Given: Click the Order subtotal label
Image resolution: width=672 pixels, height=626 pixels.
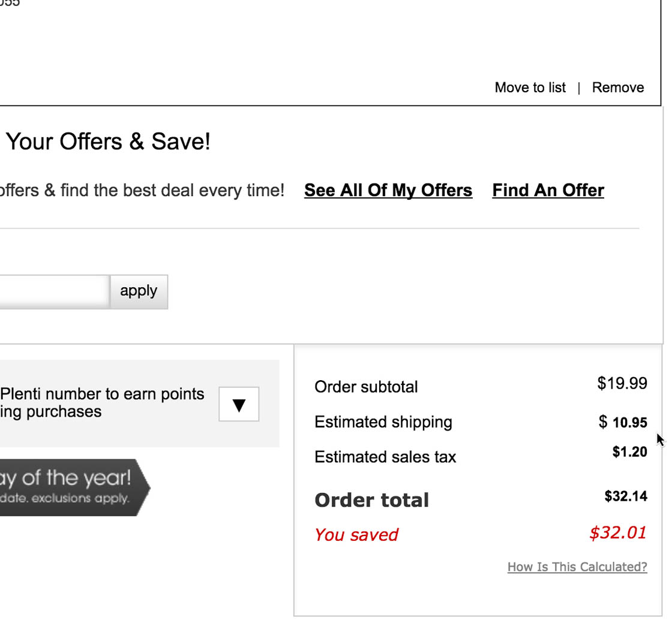Looking at the screenshot, I should pyautogui.click(x=366, y=387).
